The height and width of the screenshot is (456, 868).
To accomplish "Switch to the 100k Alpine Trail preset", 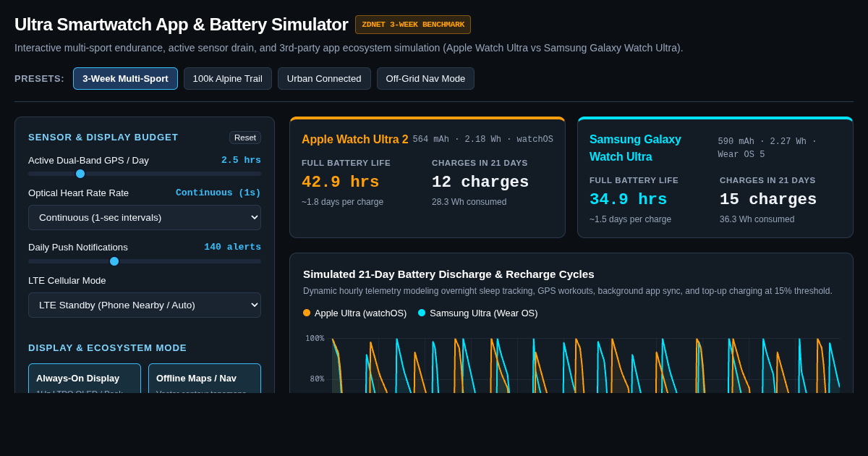I will click(228, 78).
